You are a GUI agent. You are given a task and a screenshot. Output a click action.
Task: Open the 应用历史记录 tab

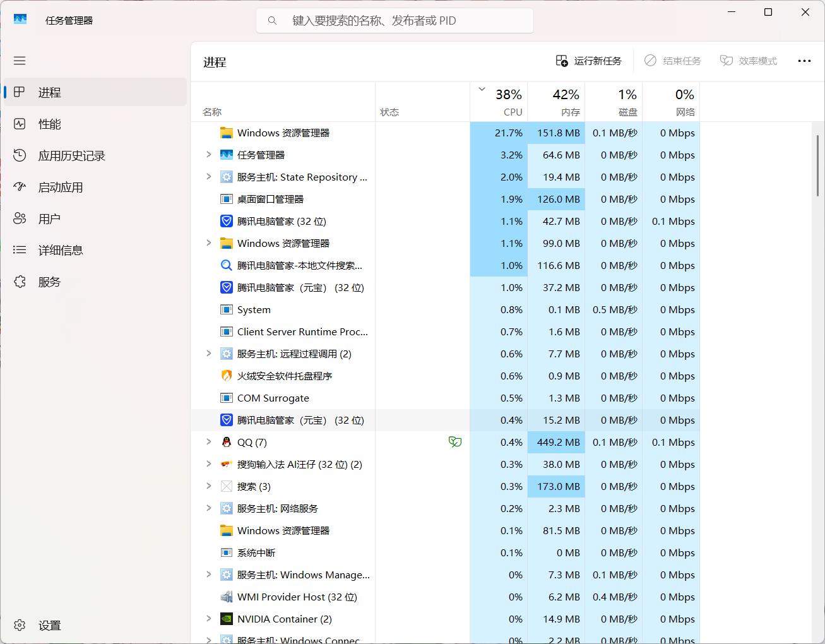[95, 155]
